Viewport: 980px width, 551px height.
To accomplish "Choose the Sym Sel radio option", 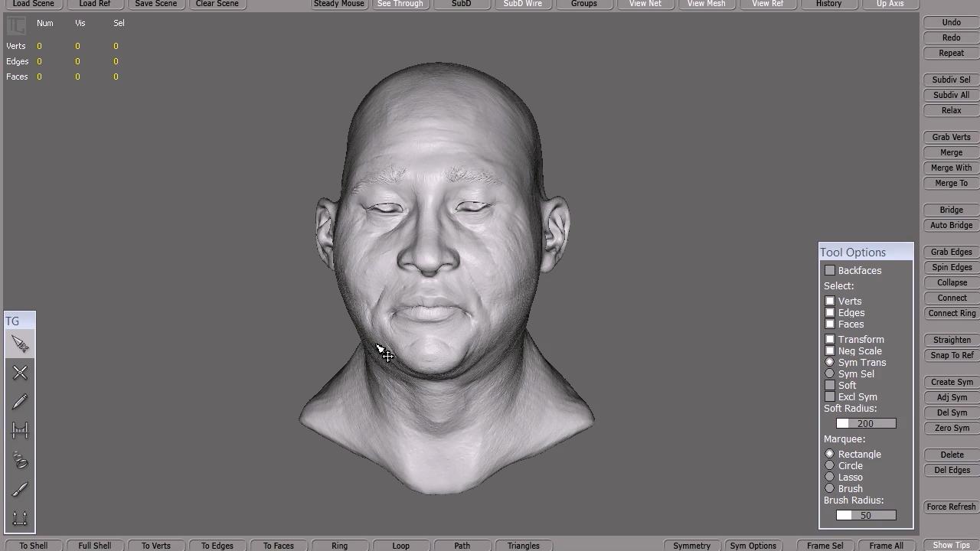I will [x=830, y=374].
